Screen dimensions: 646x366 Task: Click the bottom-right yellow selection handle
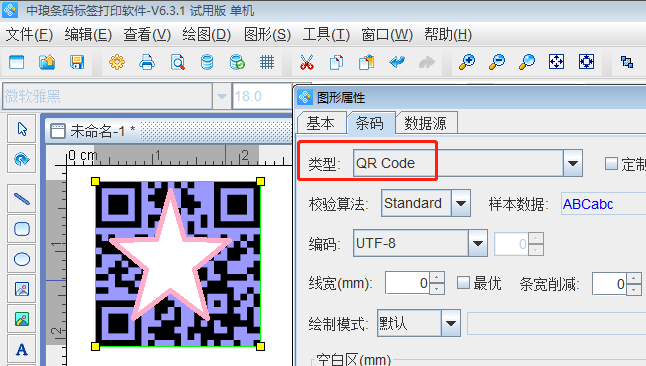(x=260, y=346)
